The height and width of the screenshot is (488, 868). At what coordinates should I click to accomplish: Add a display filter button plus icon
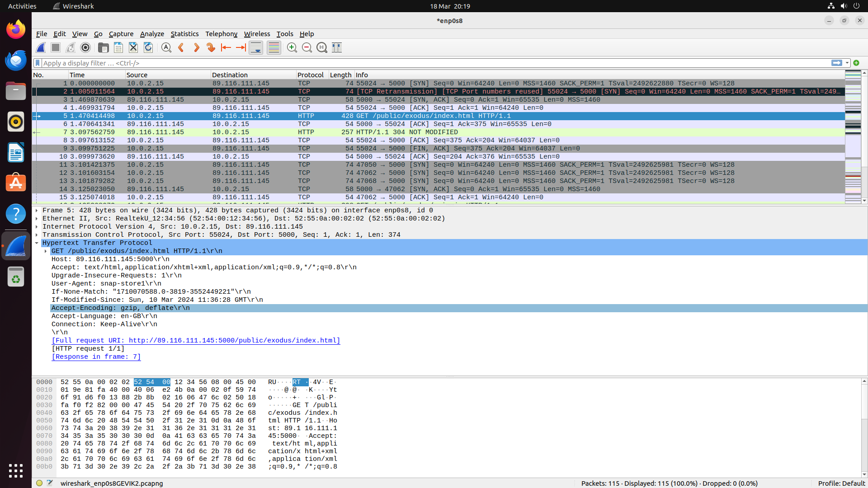click(x=856, y=63)
